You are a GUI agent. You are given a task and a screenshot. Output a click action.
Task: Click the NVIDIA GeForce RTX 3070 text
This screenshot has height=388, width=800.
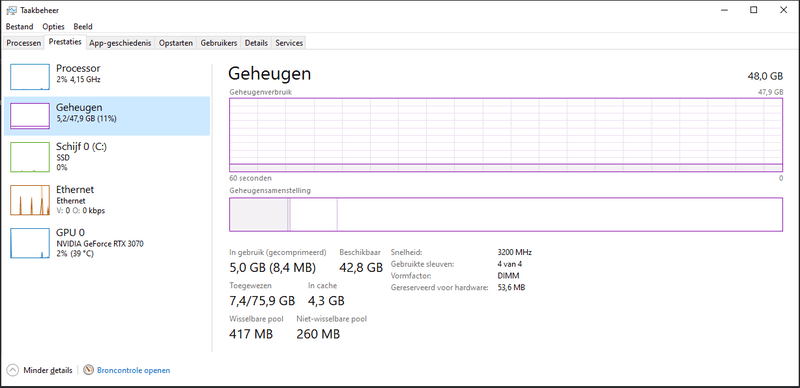pos(100,244)
